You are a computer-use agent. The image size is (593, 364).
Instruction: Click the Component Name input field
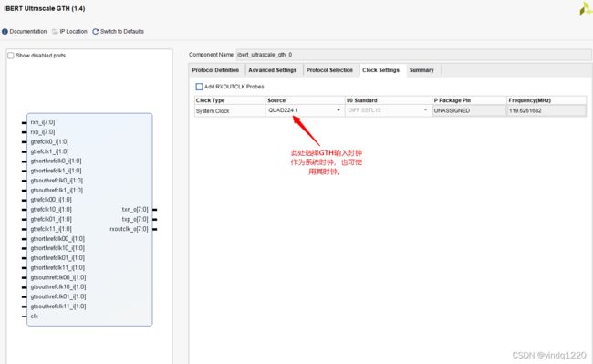tap(414, 55)
